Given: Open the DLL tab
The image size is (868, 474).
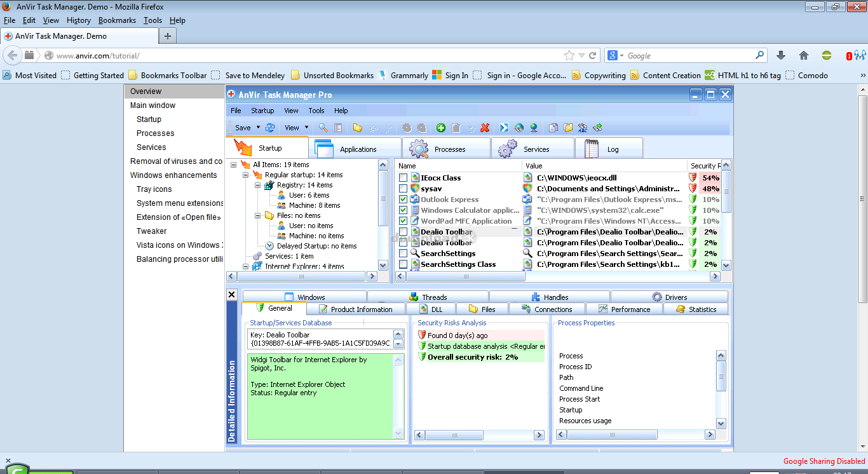Looking at the screenshot, I should point(430,309).
